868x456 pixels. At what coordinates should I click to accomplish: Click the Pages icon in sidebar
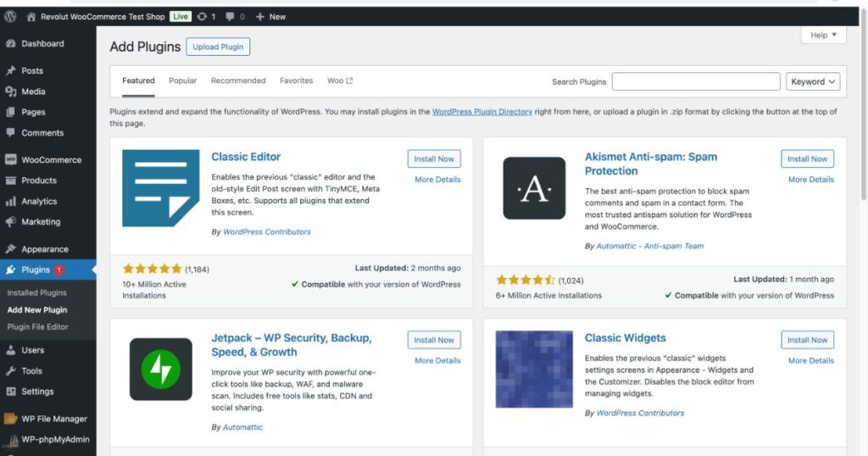click(x=10, y=112)
